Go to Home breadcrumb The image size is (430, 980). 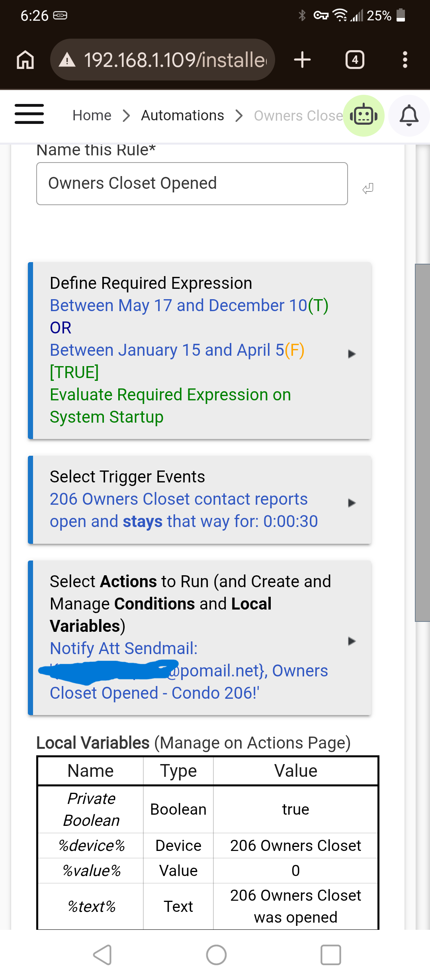(x=92, y=116)
